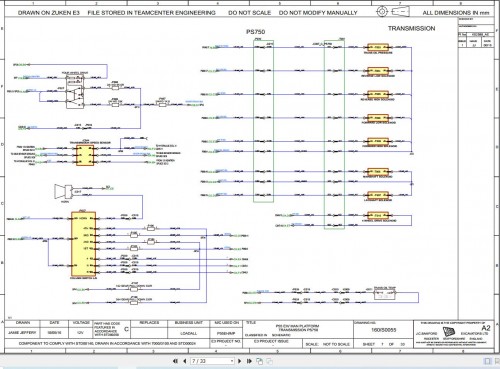The width and height of the screenshot is (500, 369).
Task: Click the 'COMPONENT TO COMPLY WITH' note line
Action: click(x=107, y=343)
